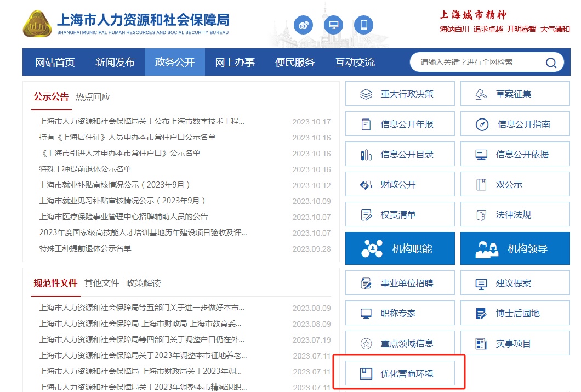Click the 草案征集 gavel icon
581x392 pixels.
click(x=481, y=94)
